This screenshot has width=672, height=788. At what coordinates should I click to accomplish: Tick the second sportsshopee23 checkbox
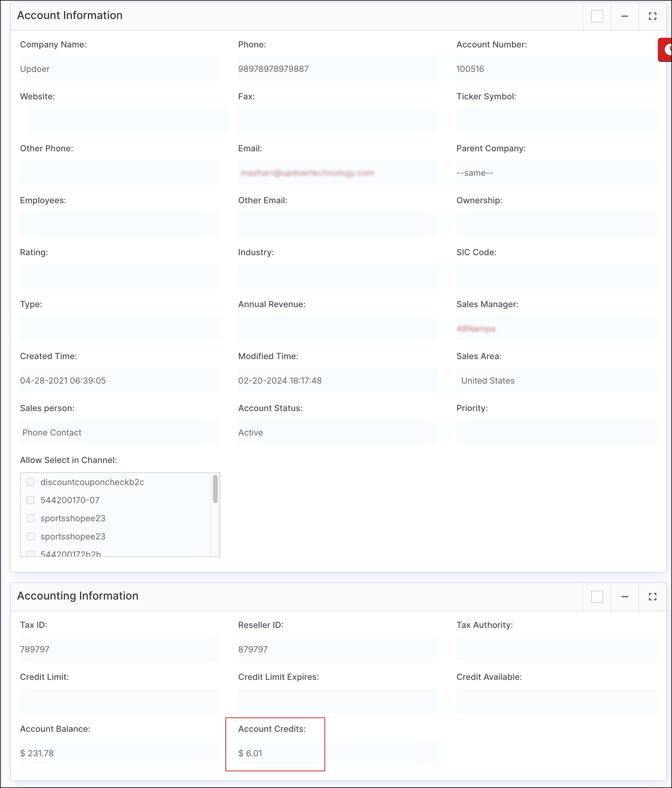tap(31, 536)
